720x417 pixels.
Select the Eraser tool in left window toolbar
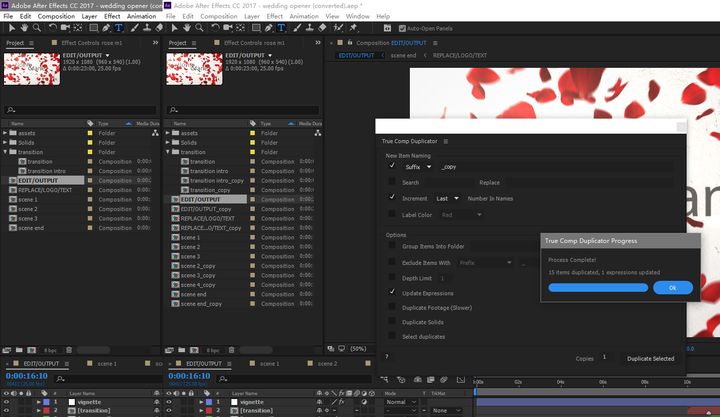point(159,28)
